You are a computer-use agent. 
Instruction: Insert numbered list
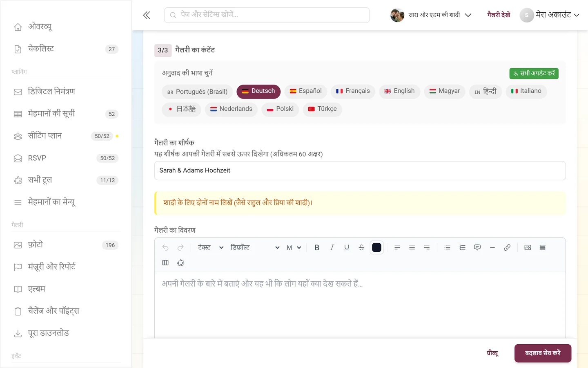pyautogui.click(x=462, y=247)
